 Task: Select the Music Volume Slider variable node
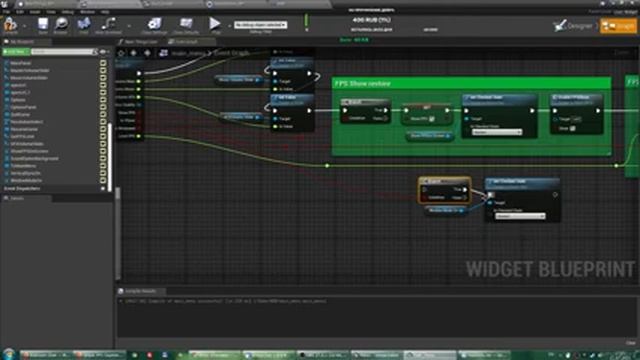tap(239, 80)
